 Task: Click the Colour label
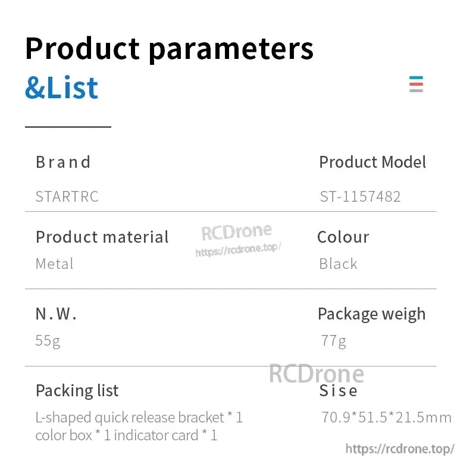[343, 237]
